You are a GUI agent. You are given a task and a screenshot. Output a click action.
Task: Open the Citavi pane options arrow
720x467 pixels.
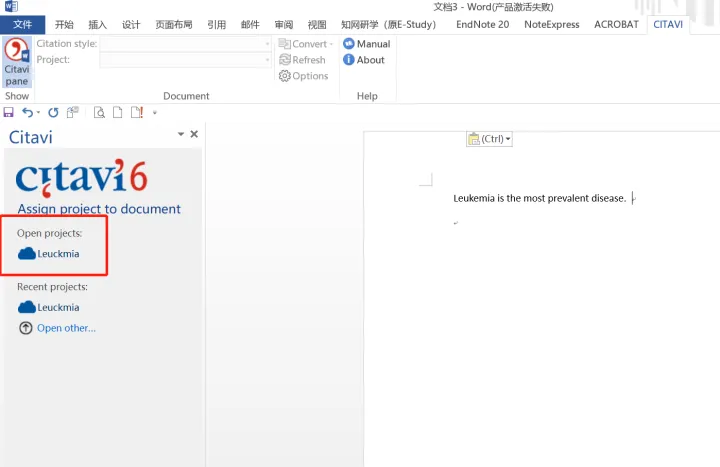pos(181,134)
